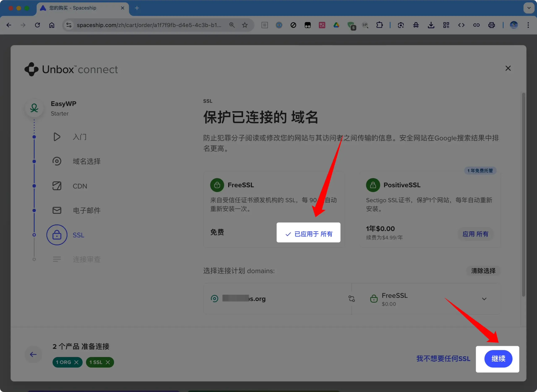Select the SSL step in sidebar

(65, 235)
